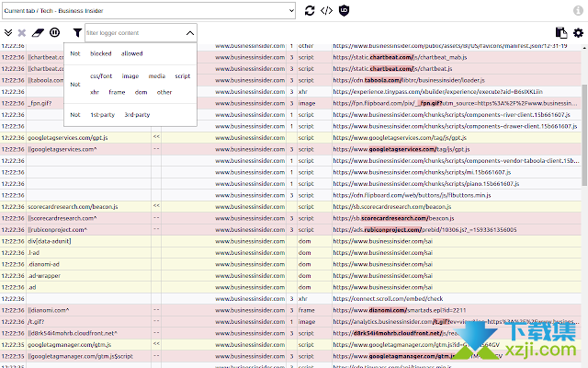Toggle the css/font filter
The width and height of the screenshot is (588, 368).
[101, 76]
